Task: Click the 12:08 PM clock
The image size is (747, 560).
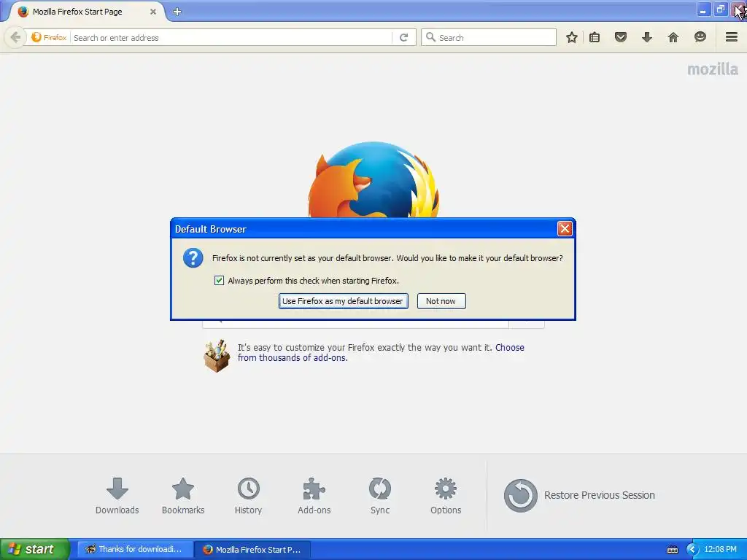Action: [x=720, y=549]
